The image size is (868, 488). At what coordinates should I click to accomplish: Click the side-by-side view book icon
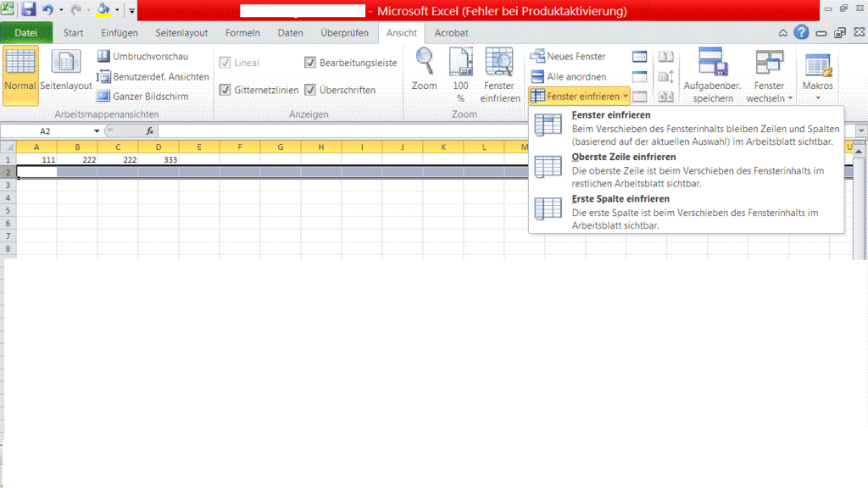666,57
